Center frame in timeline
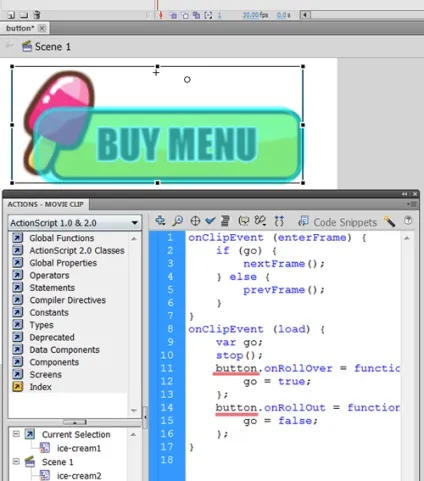Viewport: 424px width, 481px height. point(161,15)
